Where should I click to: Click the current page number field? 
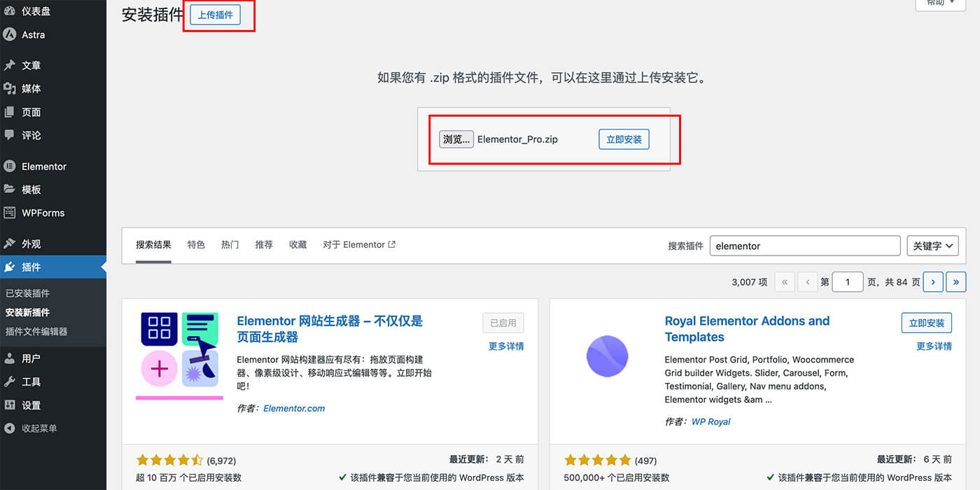pos(848,282)
